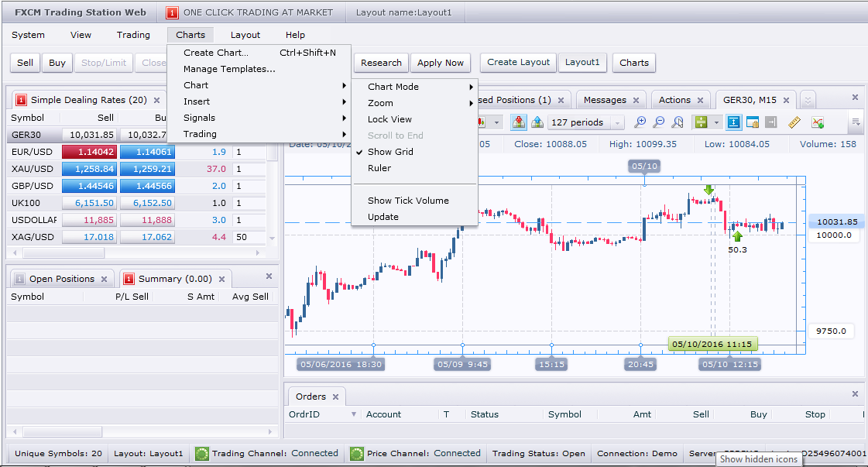
Task: Toggle Lock View in the Chart submenu
Action: pyautogui.click(x=414, y=119)
